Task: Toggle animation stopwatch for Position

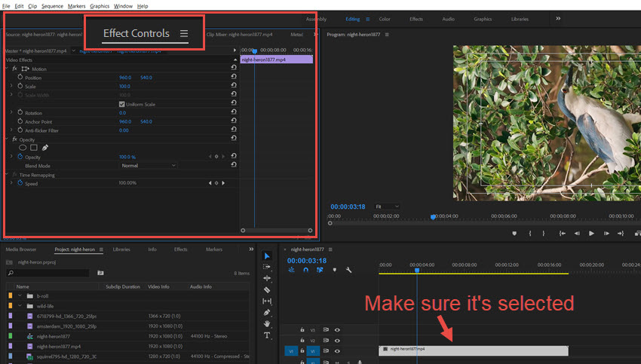Action: point(20,77)
